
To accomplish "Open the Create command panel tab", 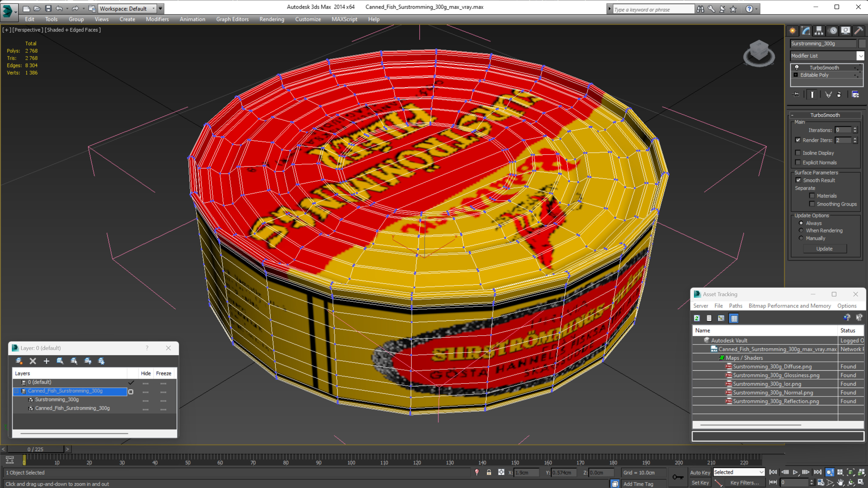I will click(793, 31).
